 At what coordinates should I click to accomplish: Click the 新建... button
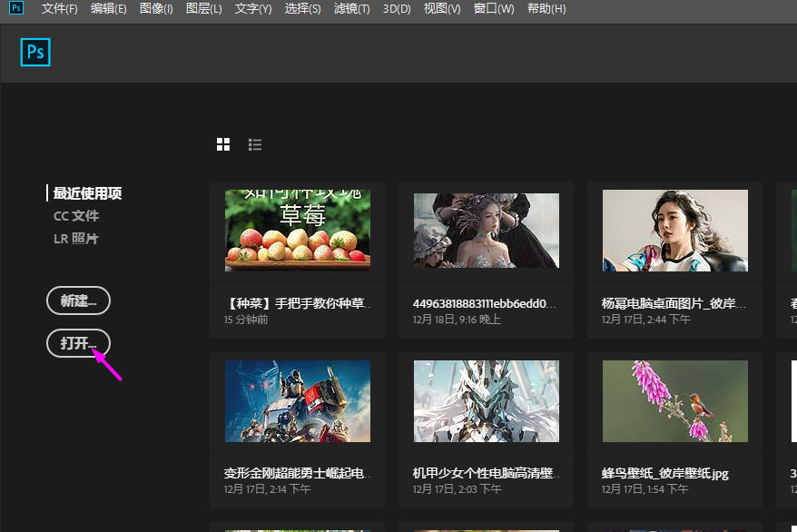78,300
